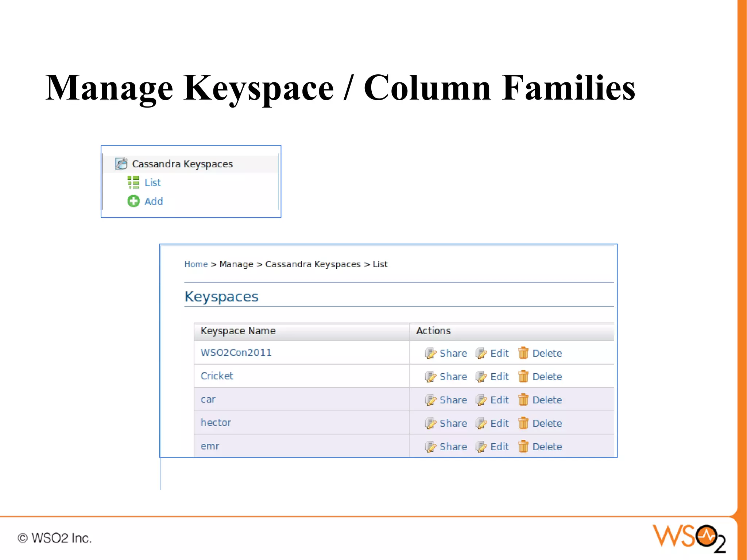Click Delete trash icon for car keyspace
The height and width of the screenshot is (560, 747).
pos(523,400)
